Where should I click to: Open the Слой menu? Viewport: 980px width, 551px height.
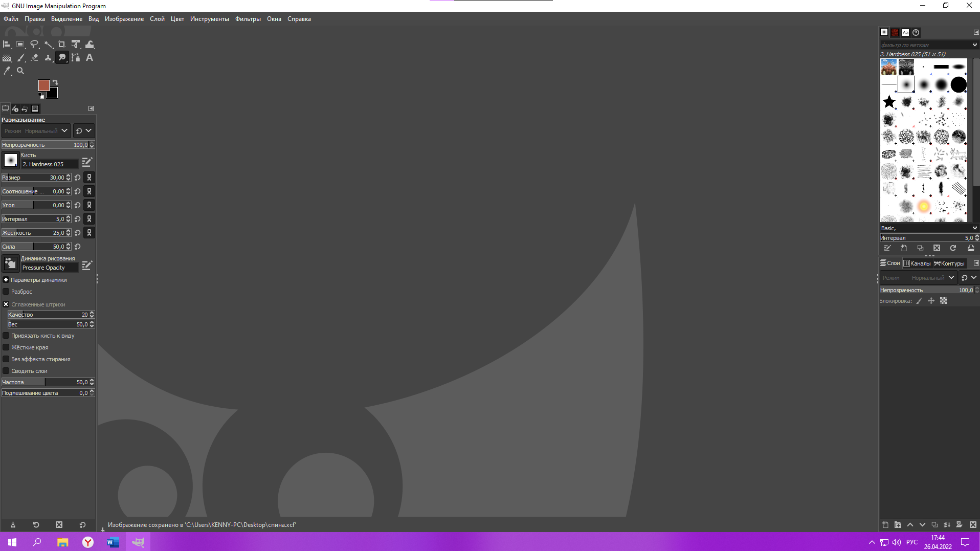pos(157,19)
